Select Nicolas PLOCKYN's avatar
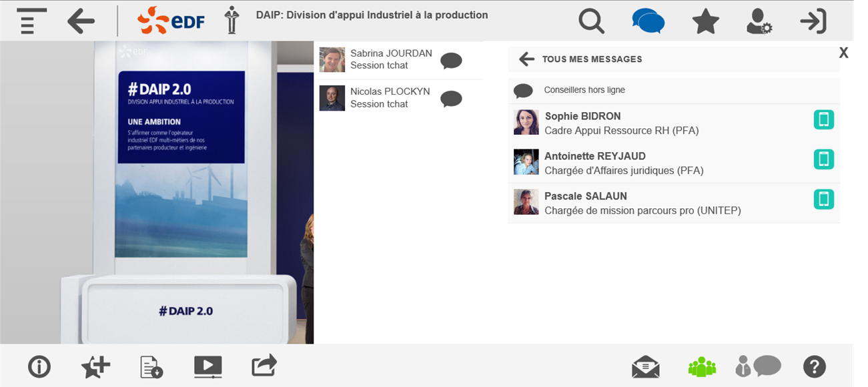868x387 pixels. tap(332, 98)
